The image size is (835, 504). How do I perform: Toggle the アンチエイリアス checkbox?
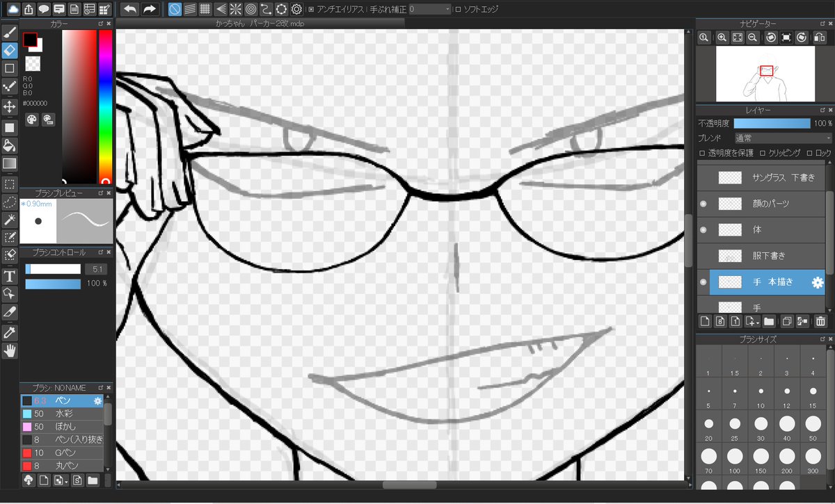pyautogui.click(x=311, y=9)
